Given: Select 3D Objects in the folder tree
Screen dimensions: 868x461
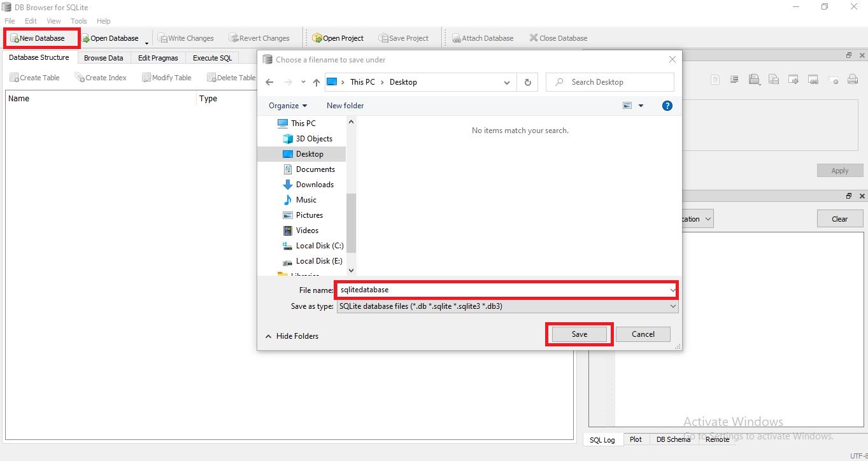Looking at the screenshot, I should click(x=314, y=139).
